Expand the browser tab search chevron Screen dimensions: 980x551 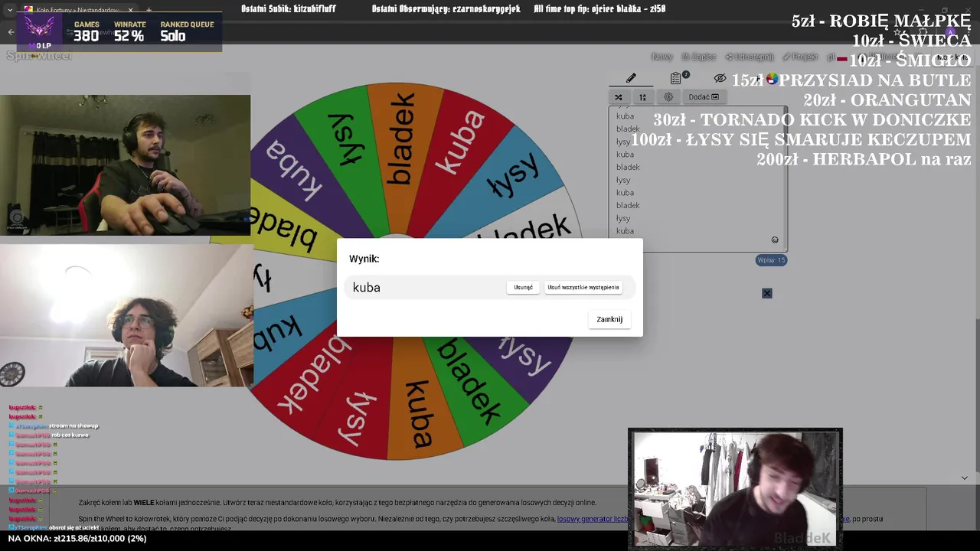[x=11, y=10]
